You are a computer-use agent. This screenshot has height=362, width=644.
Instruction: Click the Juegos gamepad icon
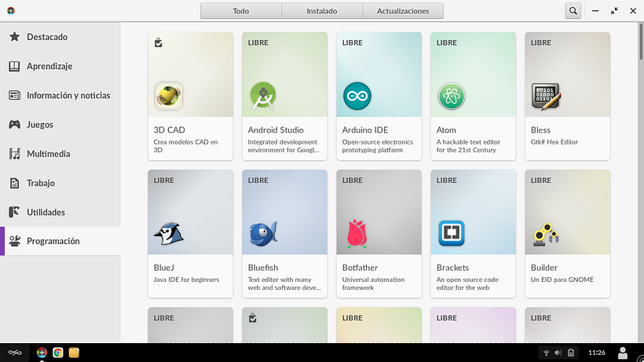(14, 124)
